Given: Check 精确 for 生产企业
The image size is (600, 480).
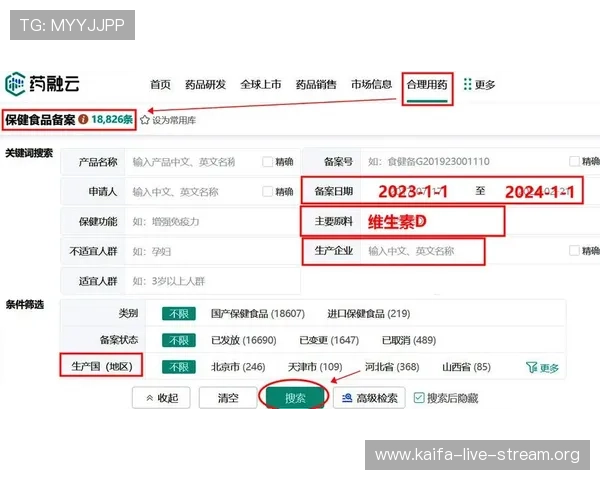Looking at the screenshot, I should 574,251.
